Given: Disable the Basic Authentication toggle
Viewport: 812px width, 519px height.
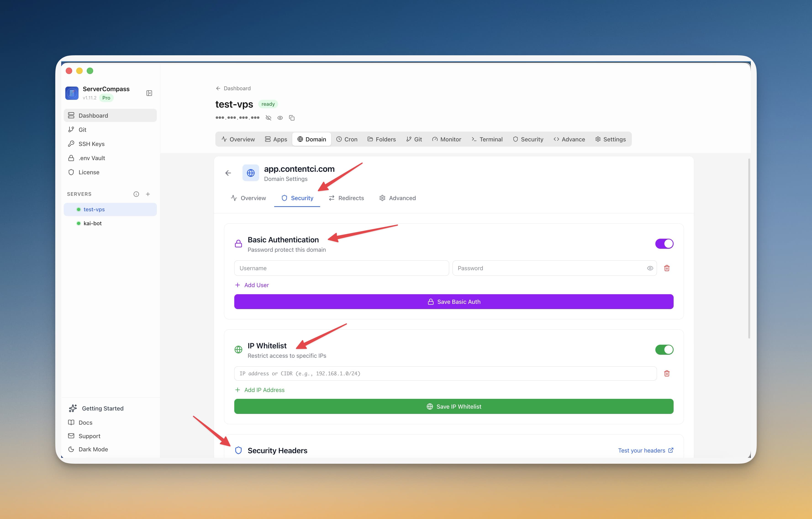Looking at the screenshot, I should click(664, 244).
